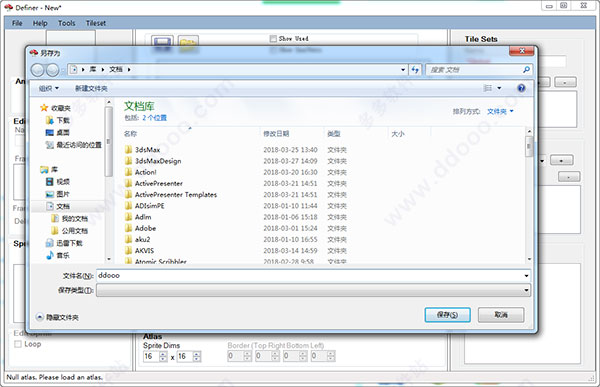Click the change view icon
The width and height of the screenshot is (600, 387).
click(x=488, y=88)
